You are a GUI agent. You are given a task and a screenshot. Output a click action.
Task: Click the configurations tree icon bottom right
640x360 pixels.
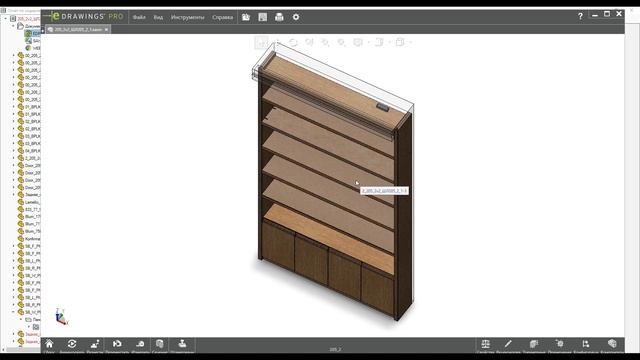point(586,344)
